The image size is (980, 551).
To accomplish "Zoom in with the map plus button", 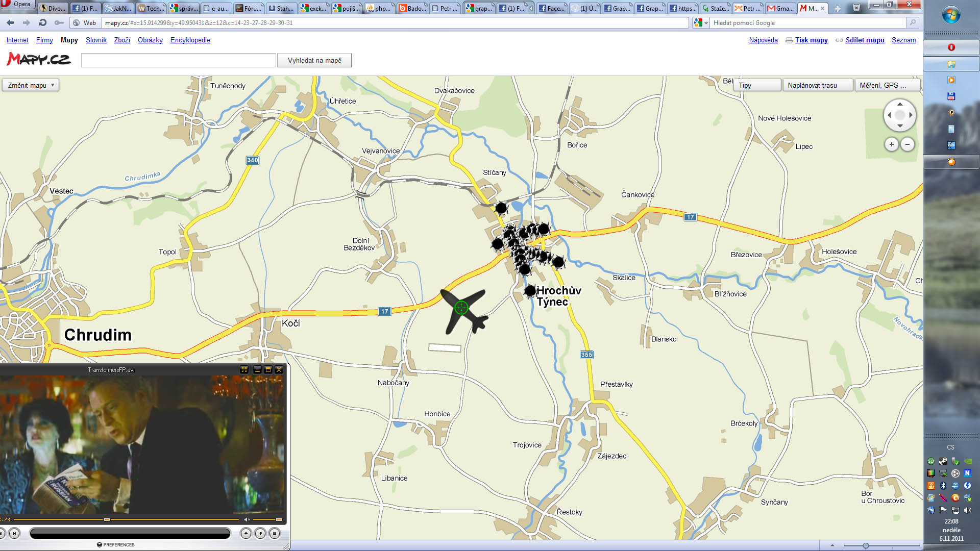I will point(891,144).
